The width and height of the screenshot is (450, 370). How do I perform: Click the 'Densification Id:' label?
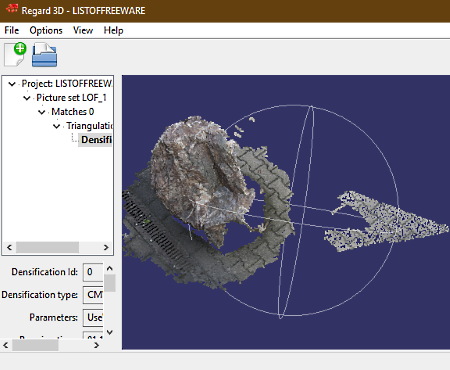(x=44, y=272)
